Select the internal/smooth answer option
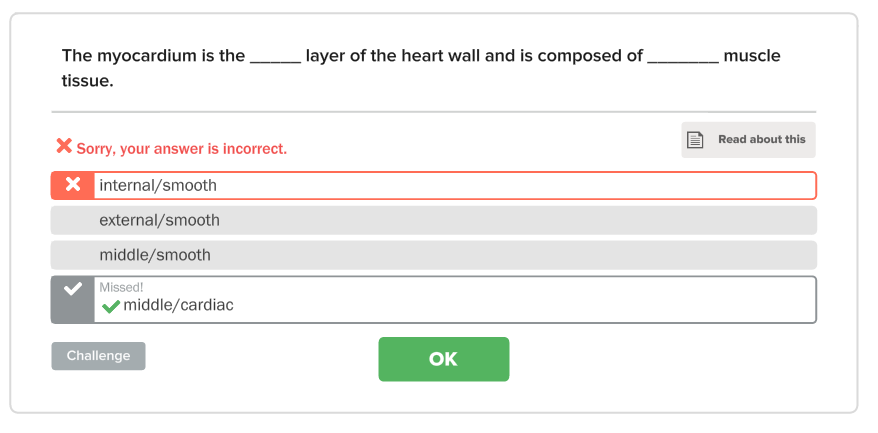 [433, 185]
